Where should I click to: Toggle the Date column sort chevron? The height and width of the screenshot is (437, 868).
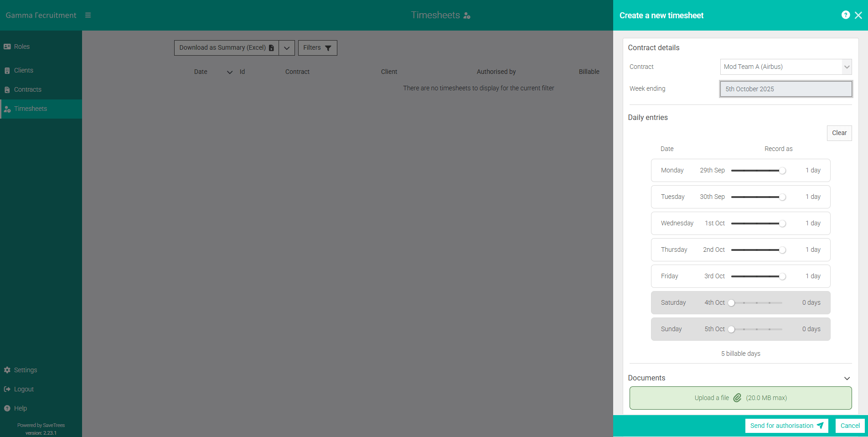click(x=229, y=72)
